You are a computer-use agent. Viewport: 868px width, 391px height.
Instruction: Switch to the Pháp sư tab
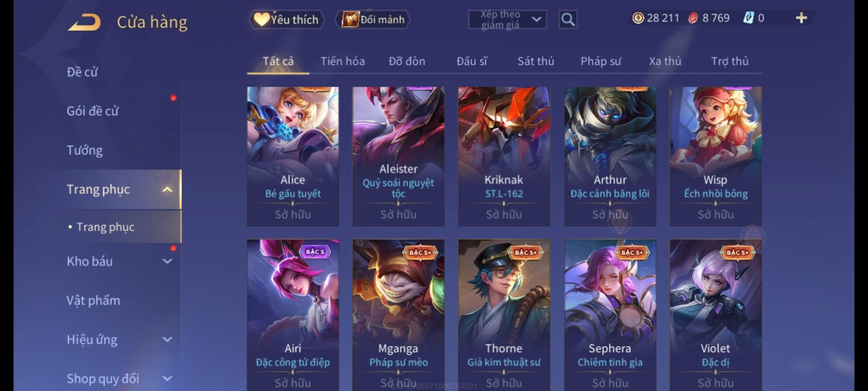[600, 62]
